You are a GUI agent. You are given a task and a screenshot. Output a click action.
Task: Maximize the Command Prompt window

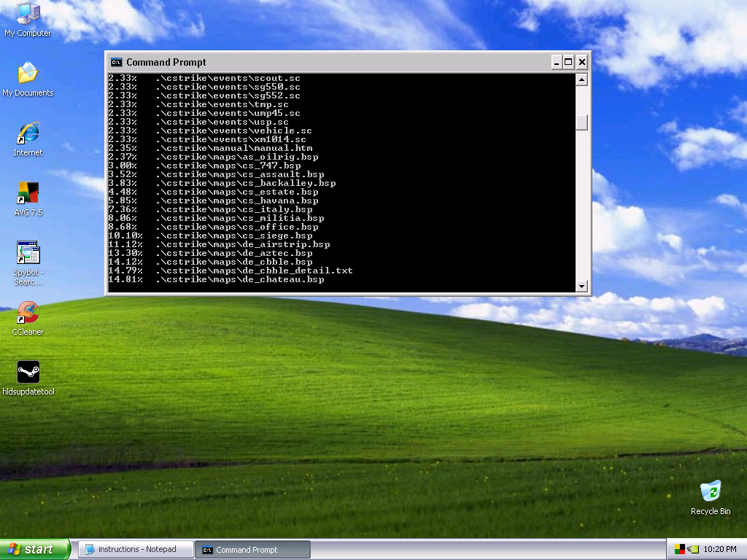point(568,63)
